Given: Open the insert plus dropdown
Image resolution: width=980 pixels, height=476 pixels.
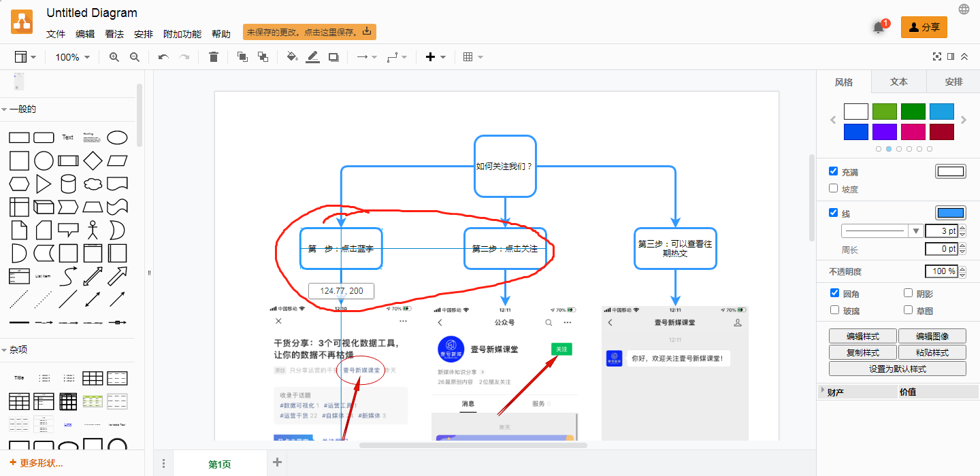Looking at the screenshot, I should (x=436, y=57).
